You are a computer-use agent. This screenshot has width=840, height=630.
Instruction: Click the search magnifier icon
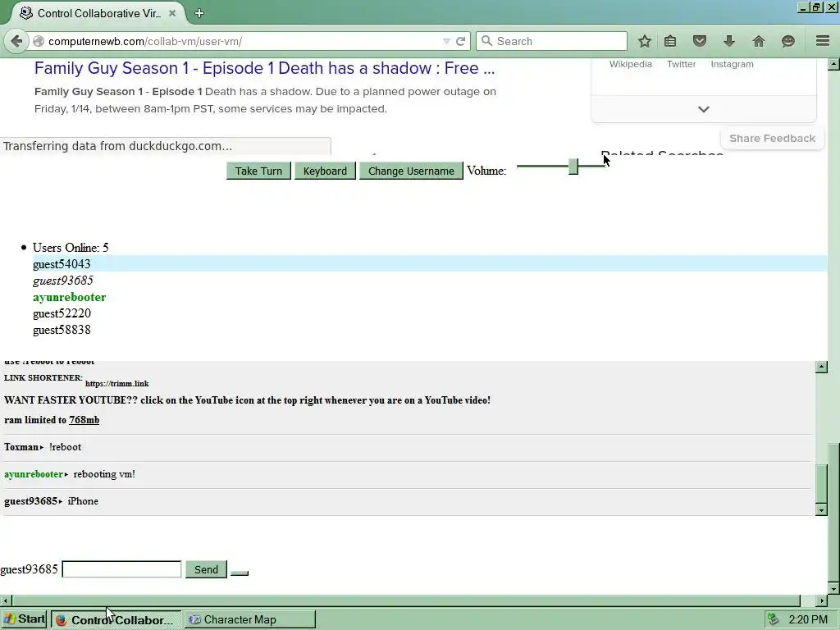pyautogui.click(x=486, y=41)
